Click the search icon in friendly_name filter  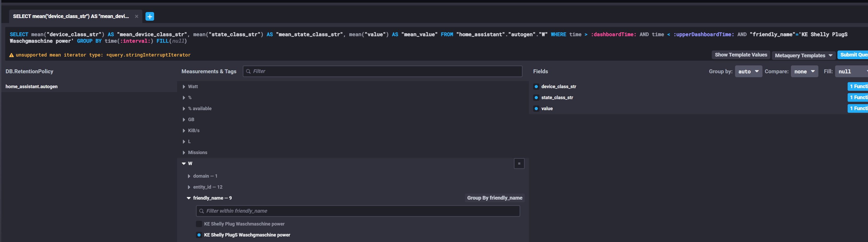click(x=201, y=211)
